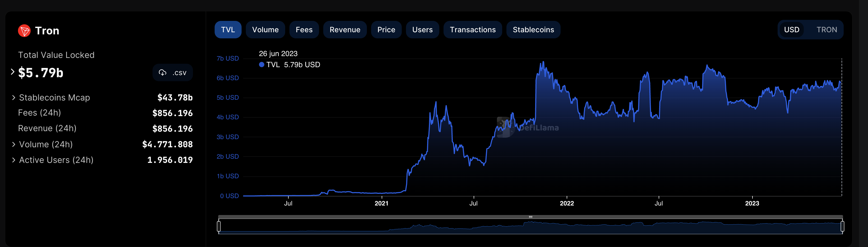Click the left handle of range slider
868x247 pixels.
[x=219, y=226]
